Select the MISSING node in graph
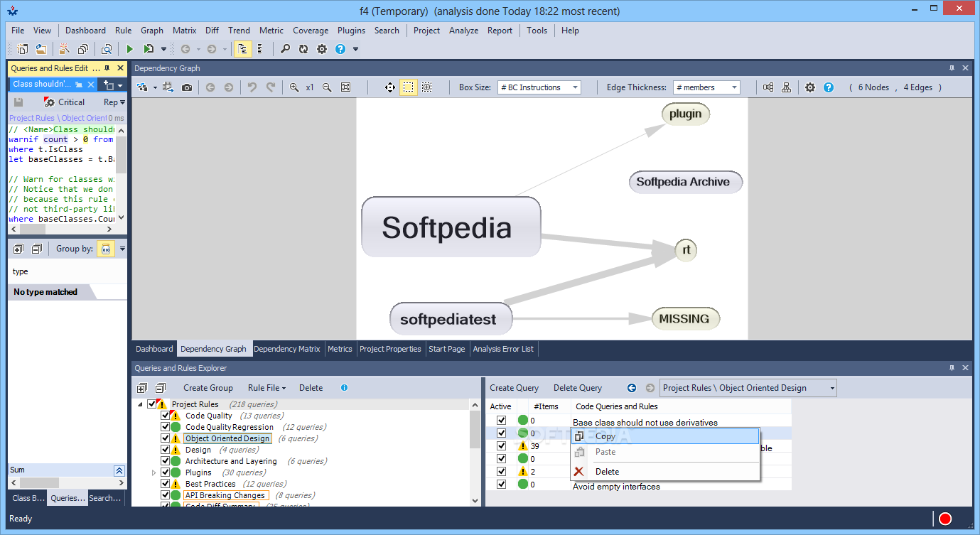980x535 pixels. [x=685, y=318]
